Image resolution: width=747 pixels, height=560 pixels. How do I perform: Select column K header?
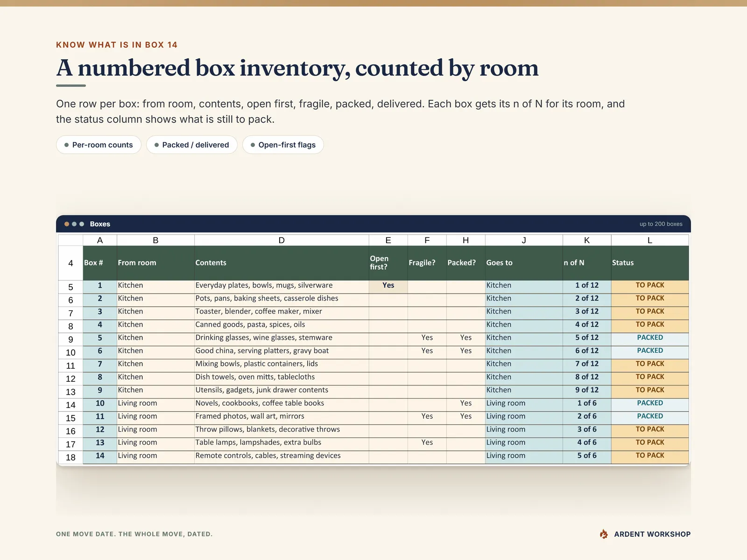coord(587,240)
